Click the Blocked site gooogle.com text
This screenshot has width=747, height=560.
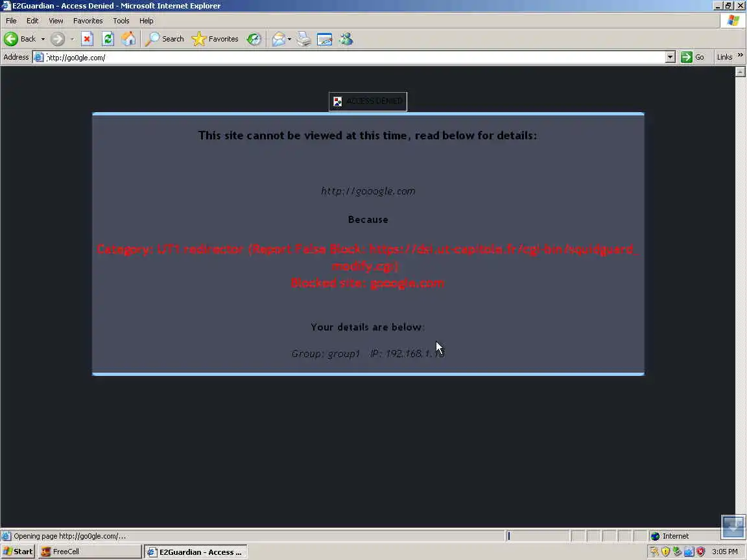coord(368,283)
